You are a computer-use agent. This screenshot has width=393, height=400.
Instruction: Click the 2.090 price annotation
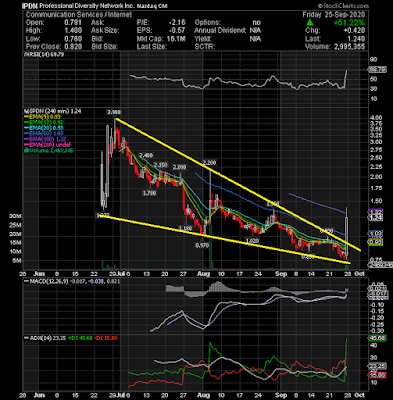tap(179, 167)
